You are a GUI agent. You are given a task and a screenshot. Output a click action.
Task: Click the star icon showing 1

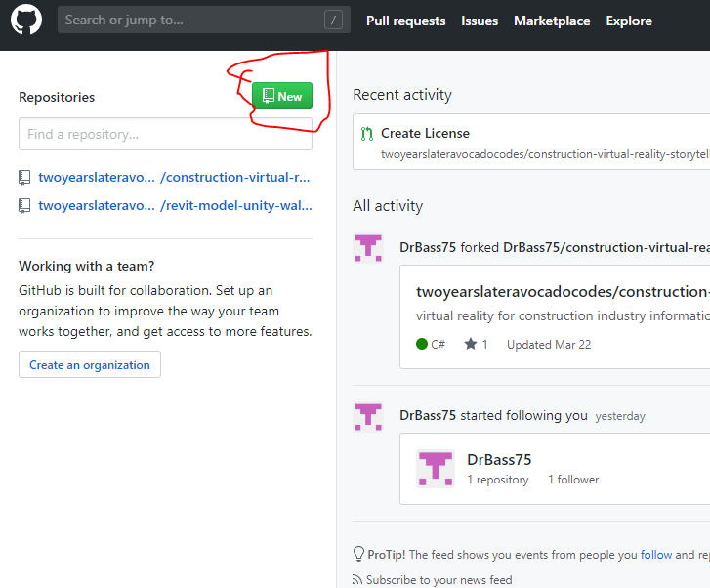click(471, 344)
